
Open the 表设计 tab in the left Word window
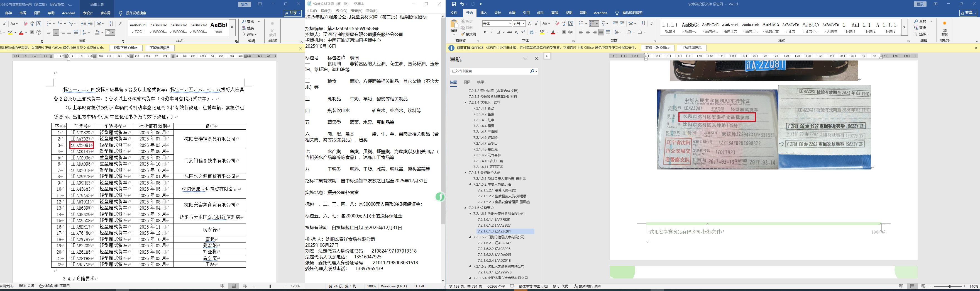pyautogui.click(x=88, y=13)
